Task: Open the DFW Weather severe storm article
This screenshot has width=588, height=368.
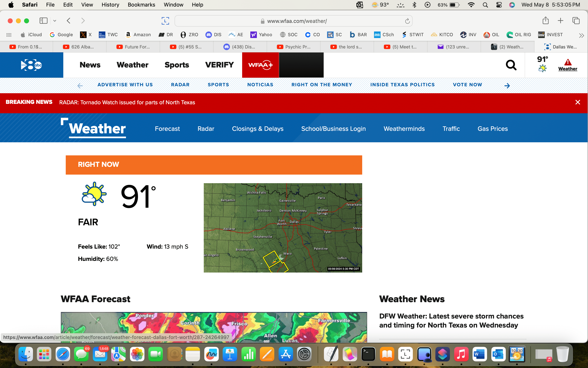Action: pyautogui.click(x=451, y=321)
